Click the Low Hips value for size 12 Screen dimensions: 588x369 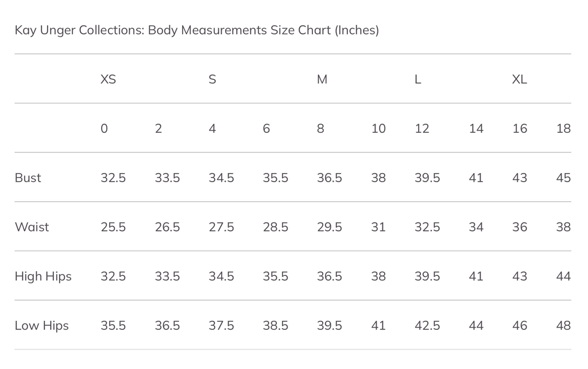(x=427, y=326)
